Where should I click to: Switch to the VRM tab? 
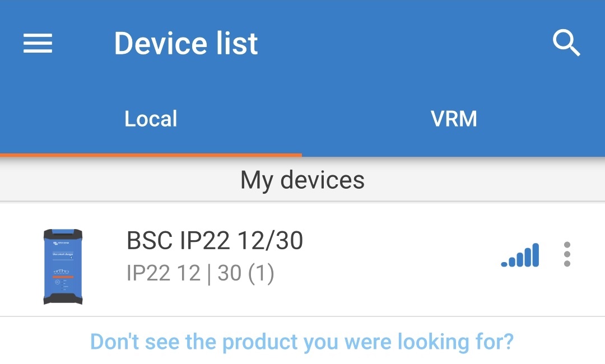pyautogui.click(x=454, y=118)
